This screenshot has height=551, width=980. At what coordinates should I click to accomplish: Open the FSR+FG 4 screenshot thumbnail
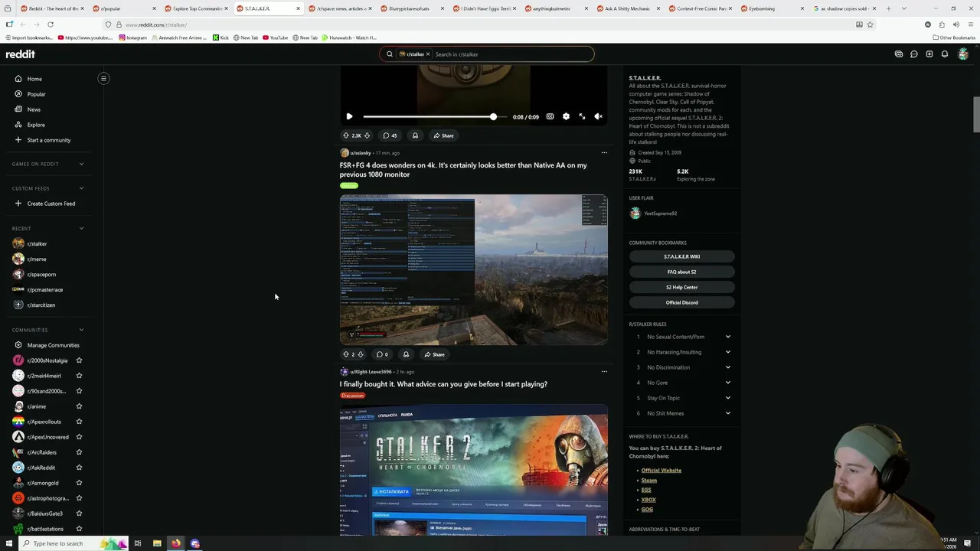coord(474,269)
